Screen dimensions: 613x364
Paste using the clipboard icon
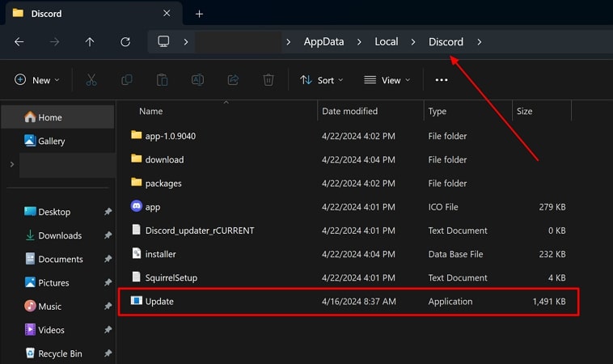162,80
